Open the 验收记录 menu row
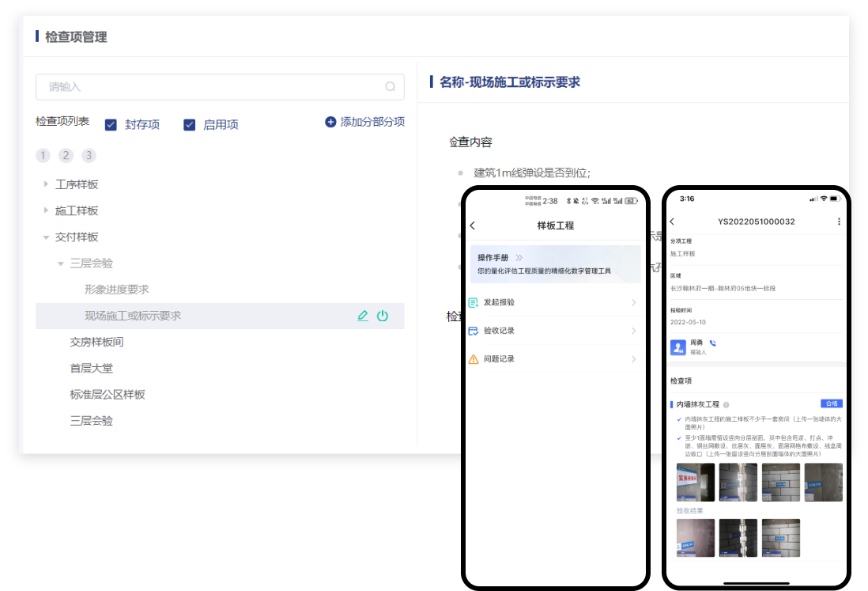The image size is (868, 591). pyautogui.click(x=555, y=331)
